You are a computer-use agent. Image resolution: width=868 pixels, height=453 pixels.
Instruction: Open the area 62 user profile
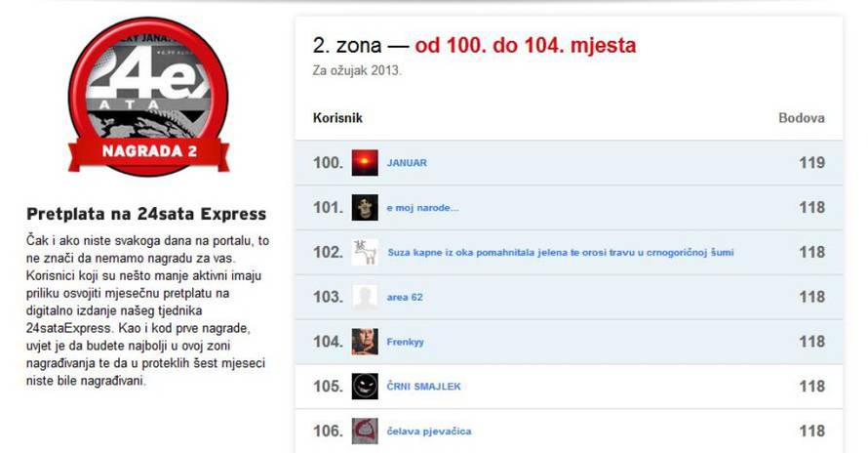[x=405, y=297]
